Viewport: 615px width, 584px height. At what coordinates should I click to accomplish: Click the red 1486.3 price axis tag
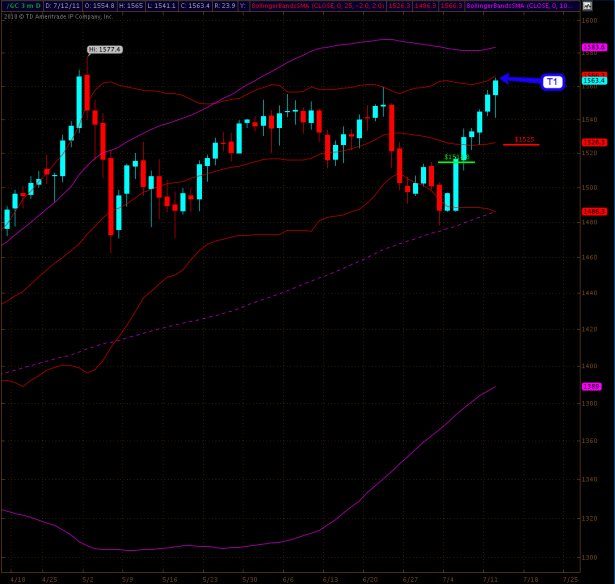(x=594, y=211)
